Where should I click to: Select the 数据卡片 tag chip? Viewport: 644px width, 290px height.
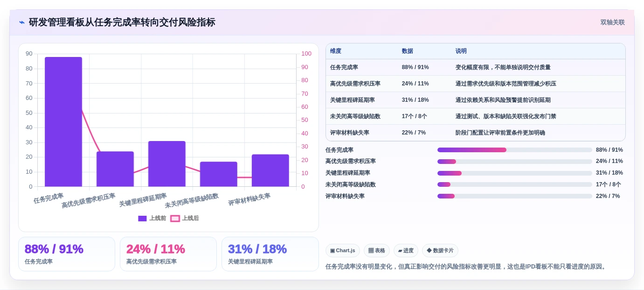(440, 251)
